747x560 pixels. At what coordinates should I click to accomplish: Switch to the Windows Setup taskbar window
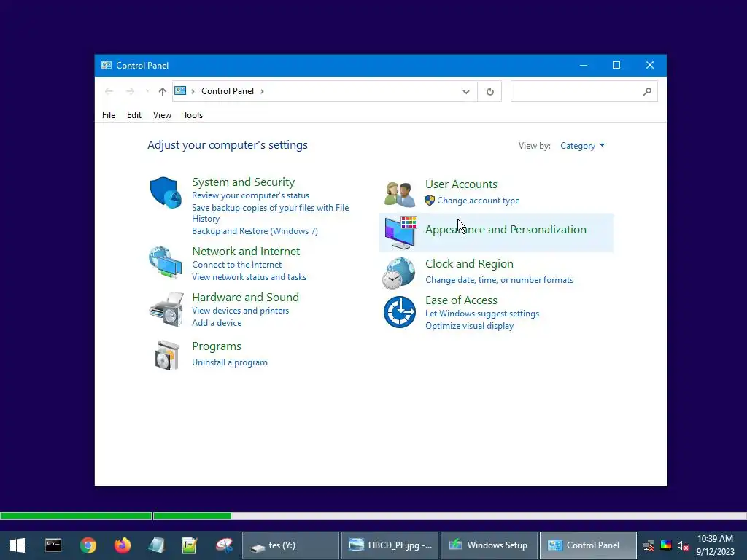489,545
